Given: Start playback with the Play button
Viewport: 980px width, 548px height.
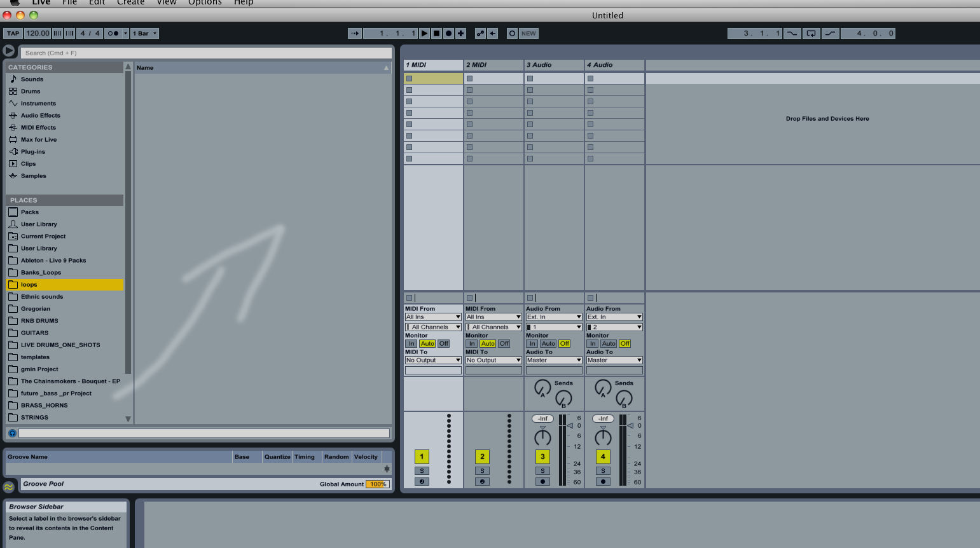Looking at the screenshot, I should (x=424, y=33).
